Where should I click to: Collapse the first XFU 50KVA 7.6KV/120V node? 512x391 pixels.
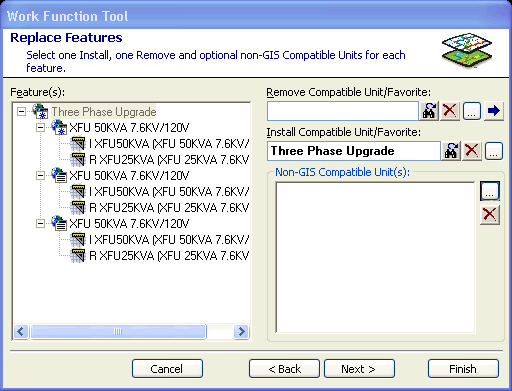[x=40, y=127]
